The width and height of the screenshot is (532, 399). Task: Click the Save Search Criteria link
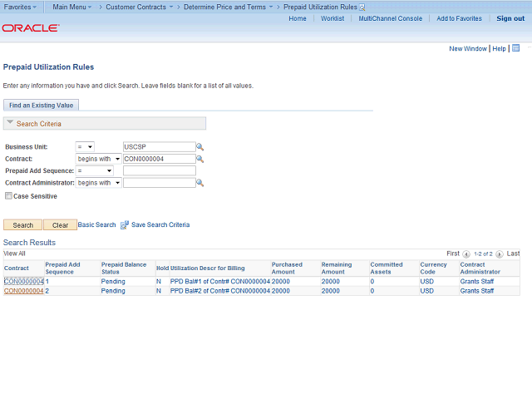click(x=160, y=224)
